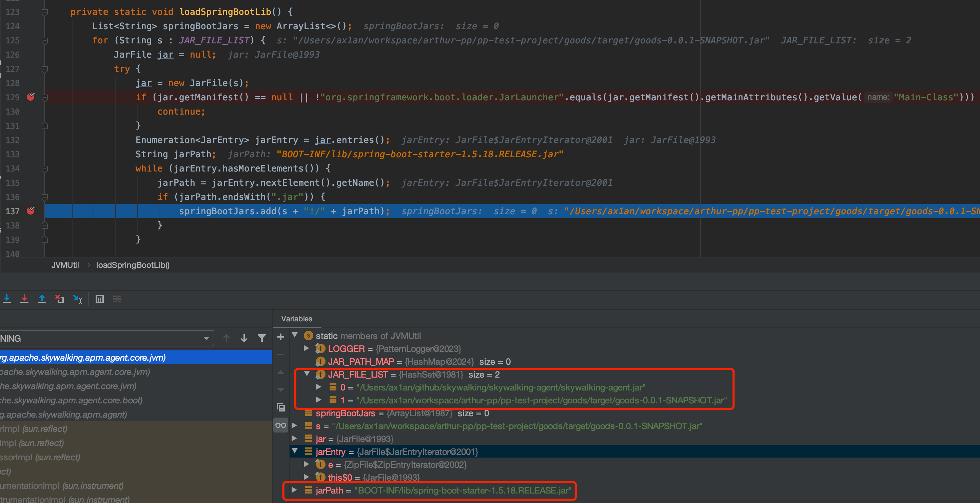Toggle the show watches glasses icon

coord(281,425)
